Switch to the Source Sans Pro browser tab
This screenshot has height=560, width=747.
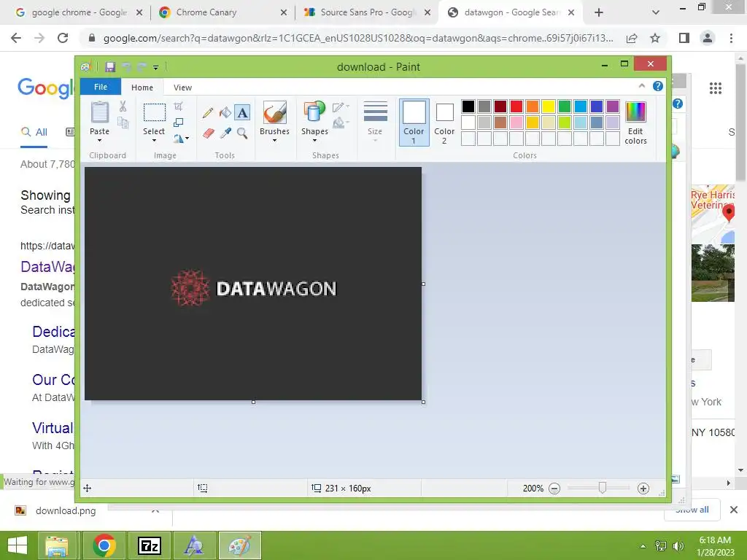[368, 12]
